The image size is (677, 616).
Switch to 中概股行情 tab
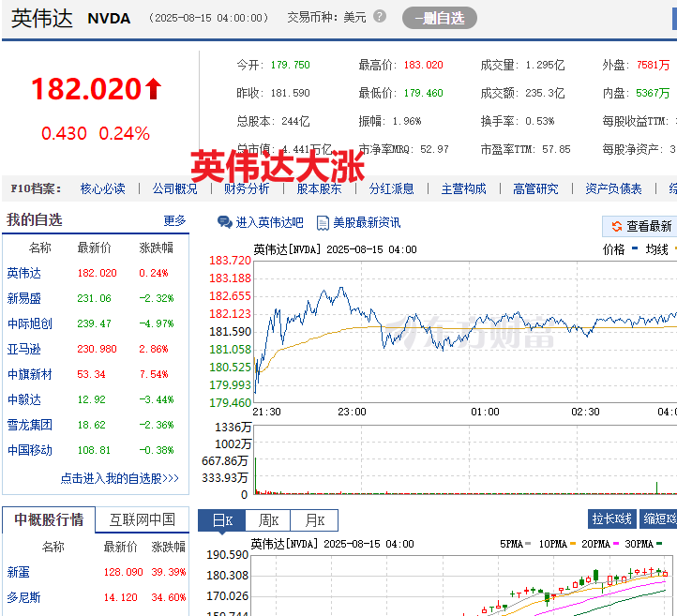49,519
